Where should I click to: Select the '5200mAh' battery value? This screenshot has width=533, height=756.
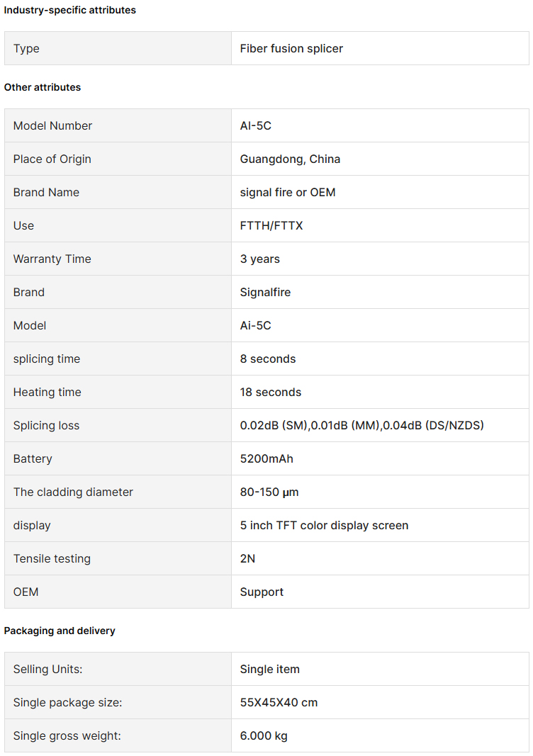[x=266, y=458]
